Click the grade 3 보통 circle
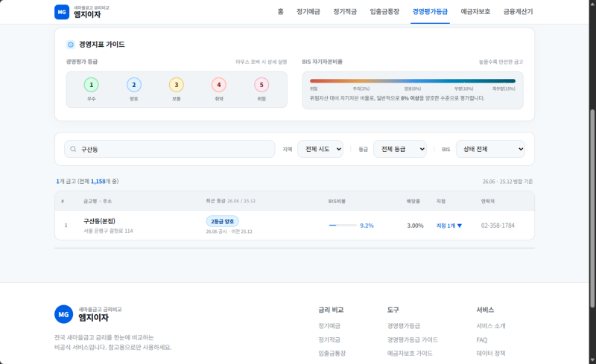596x364 pixels. point(177,85)
